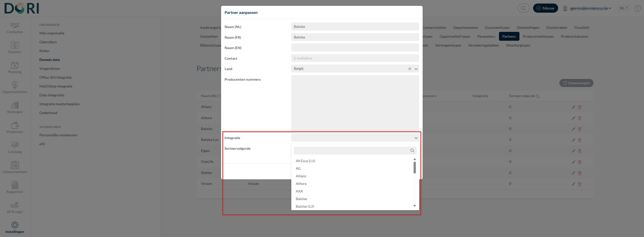Click the Integratie list scrollbar down arrow
Viewport: 644px width, 237px height.
(x=415, y=206)
